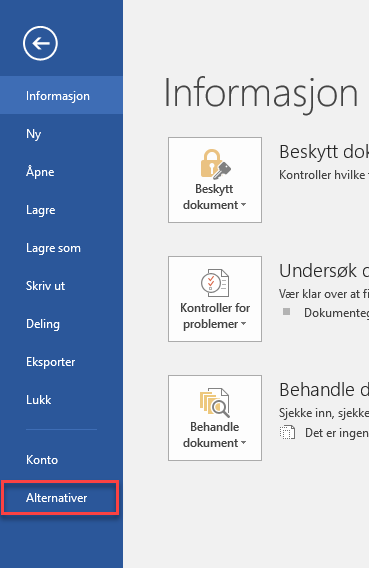
Task: Select Lagre in the sidebar
Action: 62,210
